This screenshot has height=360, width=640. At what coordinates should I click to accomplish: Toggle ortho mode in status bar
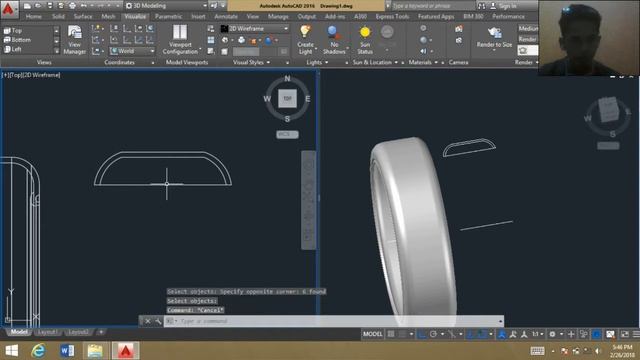(x=422, y=334)
